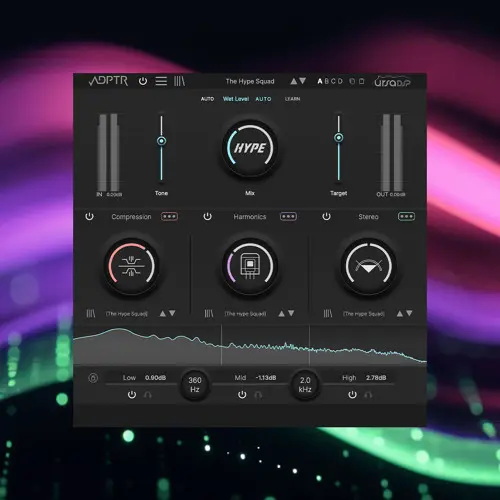This screenshot has height=500, width=500.
Task: Click the Mid band -1.13dB value
Action: point(266,378)
